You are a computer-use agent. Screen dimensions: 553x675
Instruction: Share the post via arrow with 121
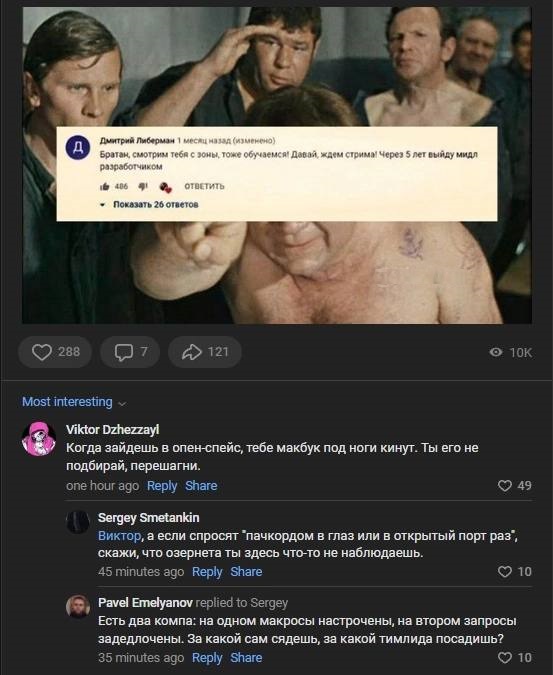click(204, 352)
